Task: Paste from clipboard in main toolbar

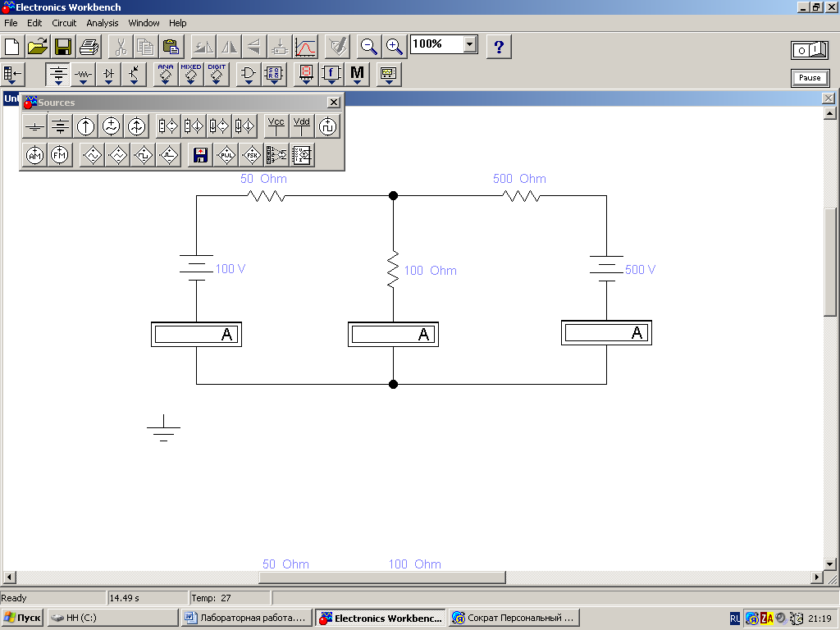Action: point(171,47)
